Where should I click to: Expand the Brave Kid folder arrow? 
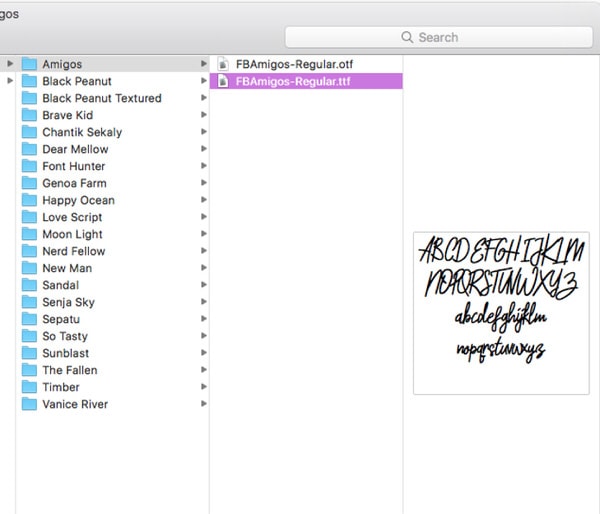tap(204, 115)
